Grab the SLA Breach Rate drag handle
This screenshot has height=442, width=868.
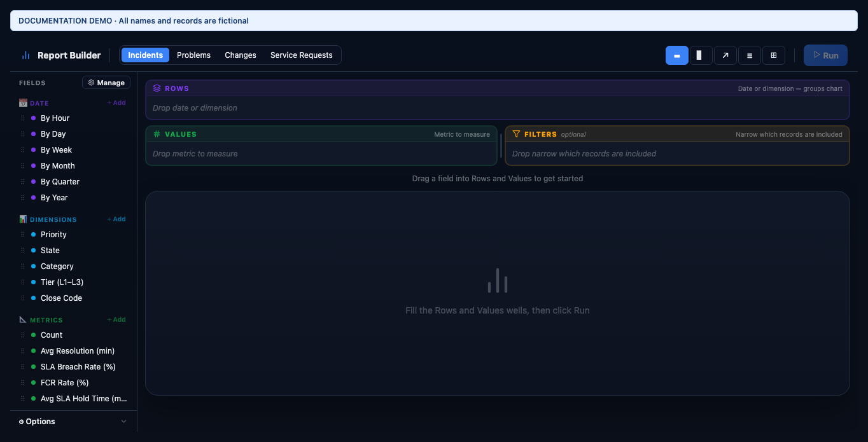click(23, 367)
